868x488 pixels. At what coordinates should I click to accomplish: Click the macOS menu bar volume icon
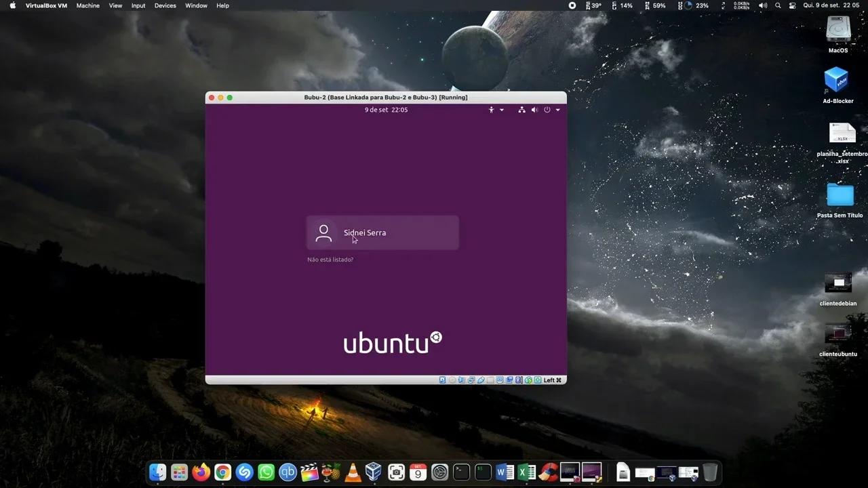762,5
